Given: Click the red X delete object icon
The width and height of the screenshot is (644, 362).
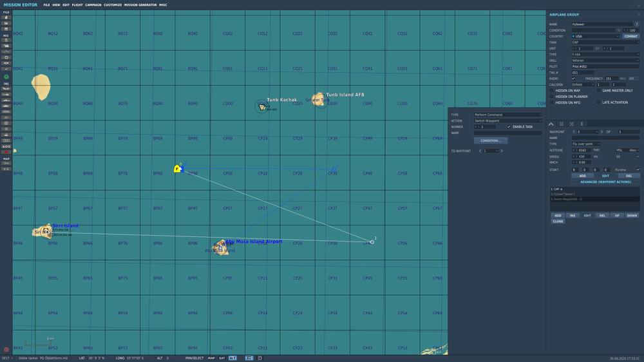Looking at the screenshot, I should [6, 152].
